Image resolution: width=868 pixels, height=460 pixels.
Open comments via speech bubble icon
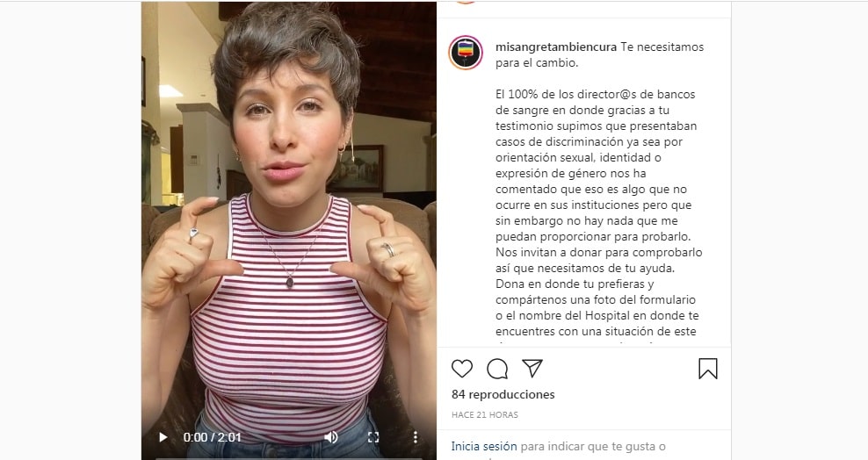point(497,368)
